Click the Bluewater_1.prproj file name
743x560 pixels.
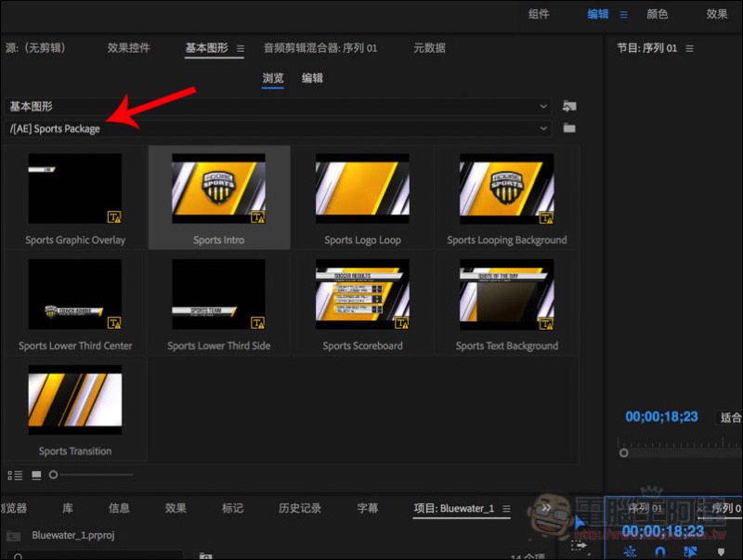pyautogui.click(x=73, y=535)
